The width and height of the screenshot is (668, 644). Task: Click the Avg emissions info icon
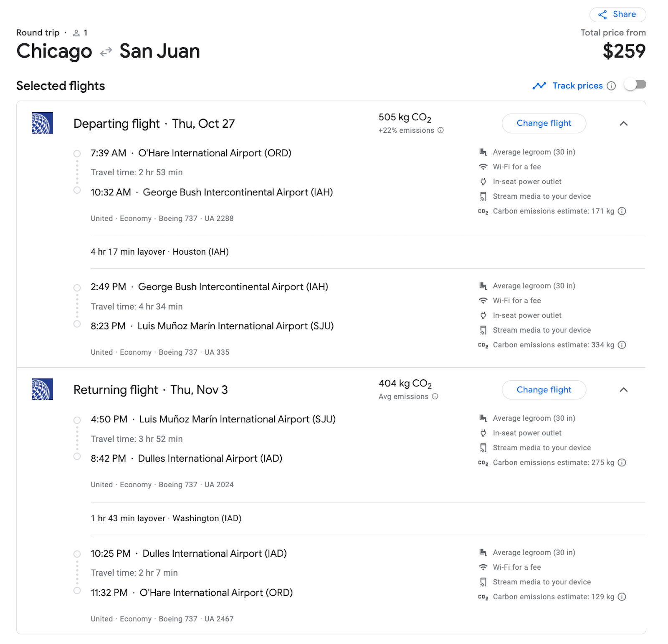click(435, 397)
